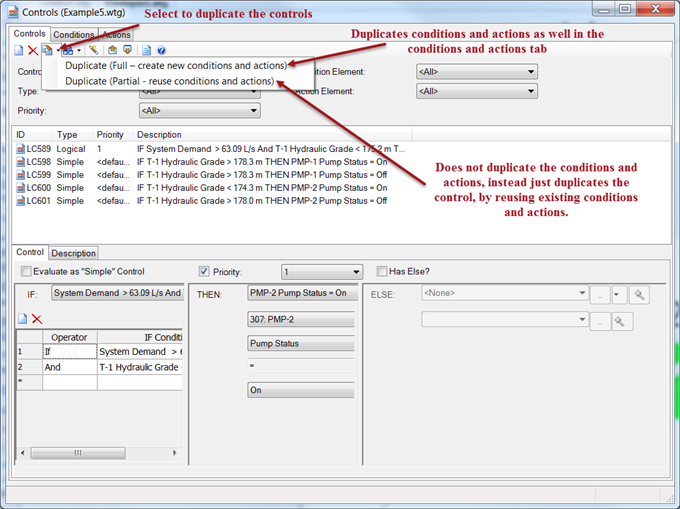680x509 pixels.
Task: Open Help via the blue question icon
Action: [x=161, y=50]
